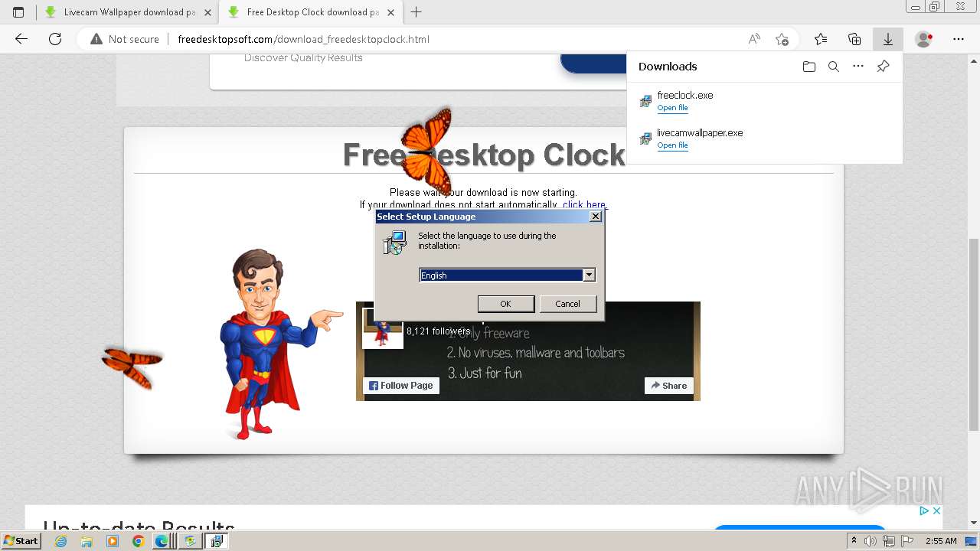Screen dimensions: 980x551
Task: Open File Explorer from taskbar
Action: (87, 541)
